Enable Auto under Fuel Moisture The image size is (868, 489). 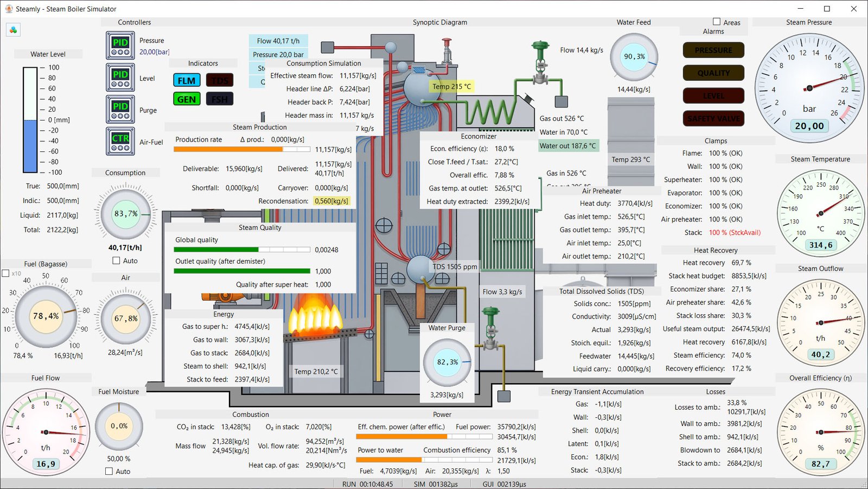(109, 471)
